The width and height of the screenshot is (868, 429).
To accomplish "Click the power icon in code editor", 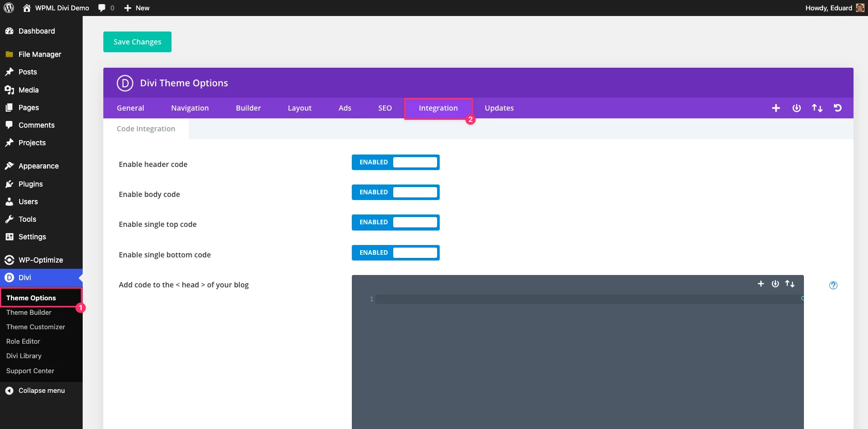I will pos(775,284).
